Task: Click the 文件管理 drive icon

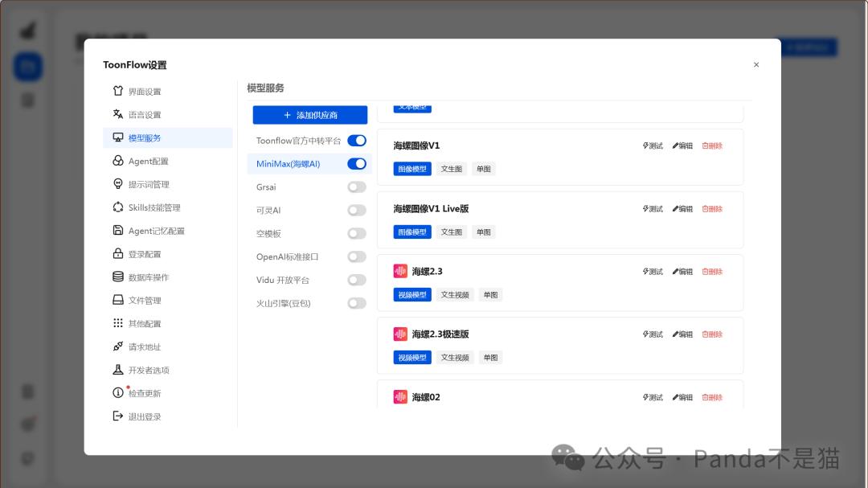Action: click(x=118, y=300)
